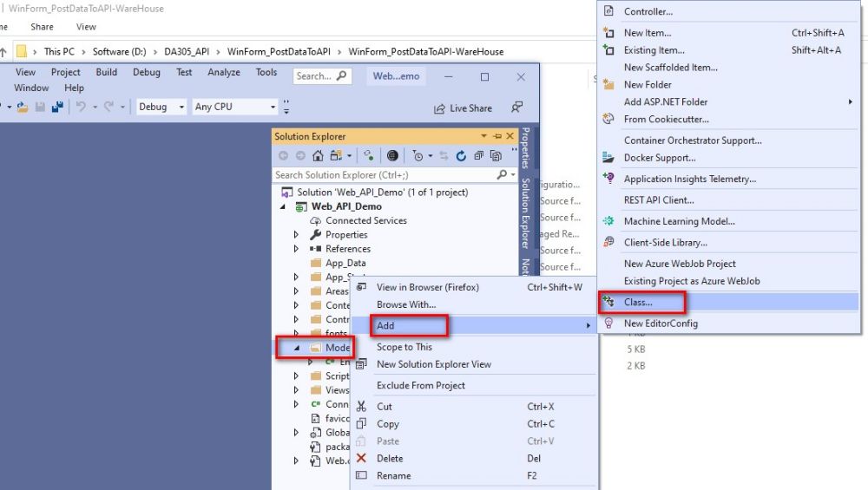This screenshot has width=868, height=490.
Task: Select Connected Services in the tree
Action: tap(366, 220)
